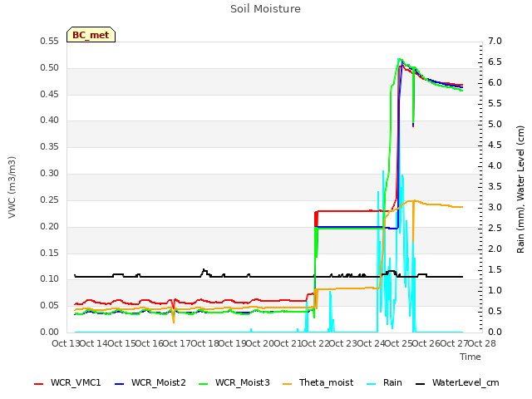Click the 3.0 right axis tick label

pyautogui.click(x=495, y=207)
